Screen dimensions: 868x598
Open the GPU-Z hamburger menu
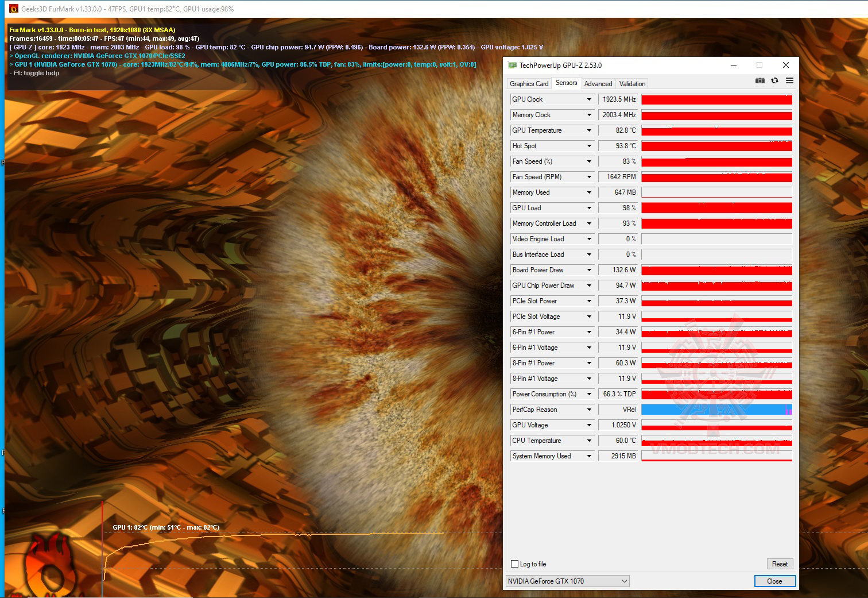789,81
